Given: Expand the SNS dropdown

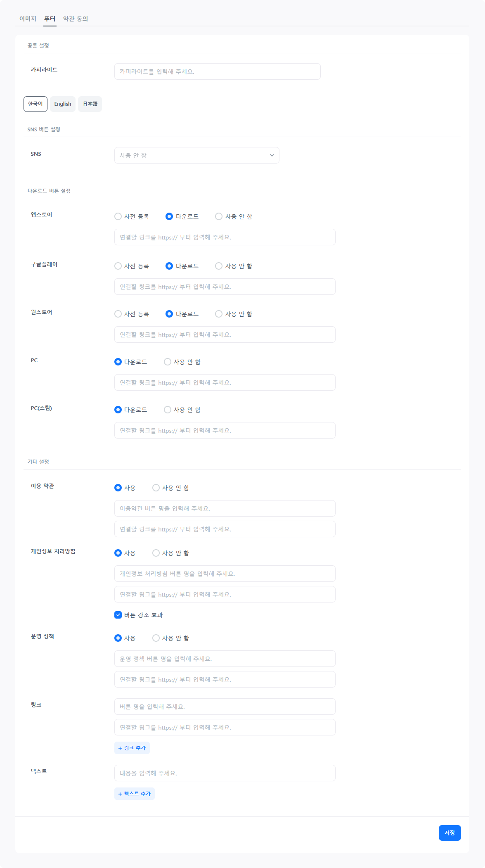Looking at the screenshot, I should (x=196, y=155).
